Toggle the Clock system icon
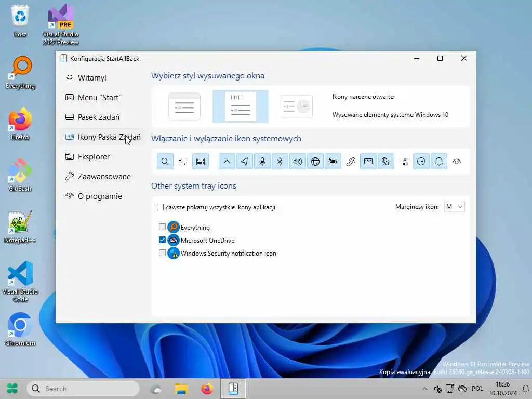This screenshot has height=399, width=532. [x=421, y=162]
